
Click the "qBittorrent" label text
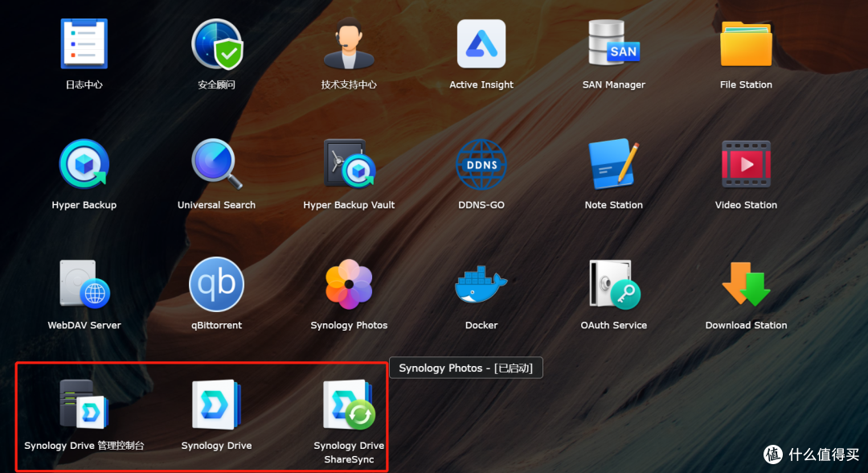[x=216, y=325]
